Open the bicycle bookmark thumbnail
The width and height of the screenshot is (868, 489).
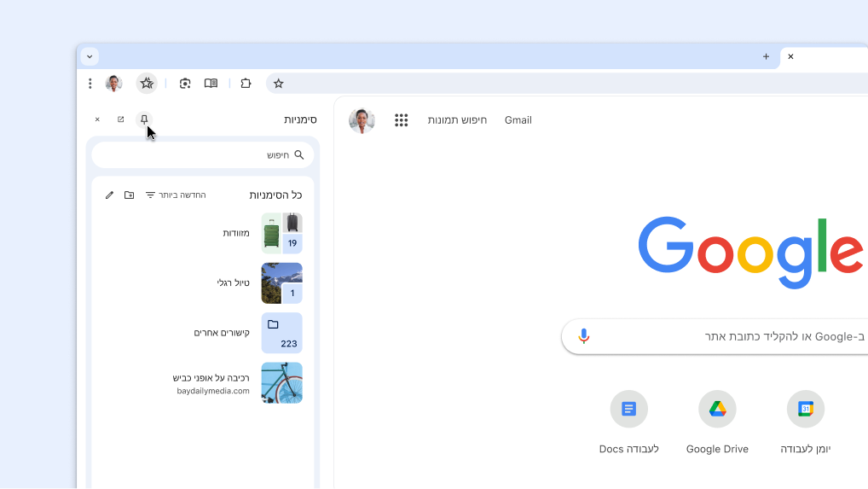click(281, 382)
